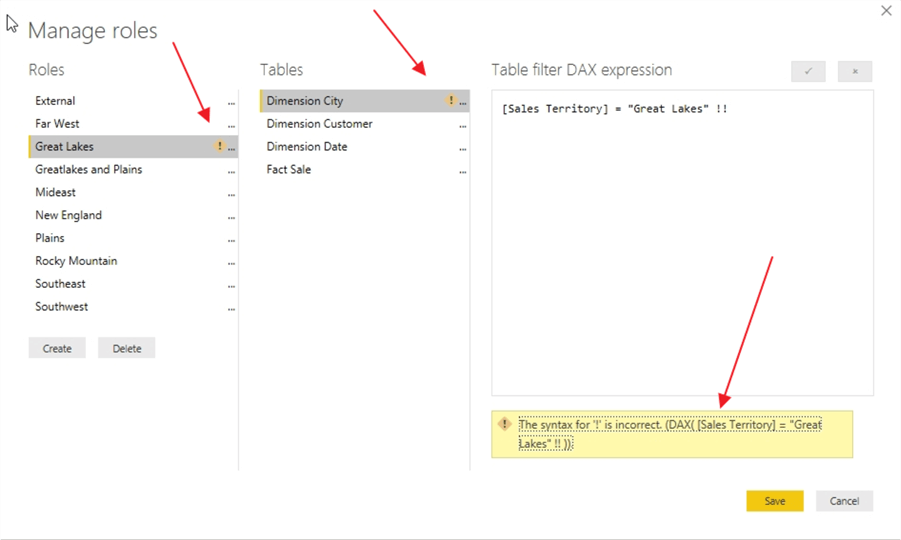Click the checkmark to validate DAX expression
This screenshot has width=901, height=540.
tap(808, 72)
